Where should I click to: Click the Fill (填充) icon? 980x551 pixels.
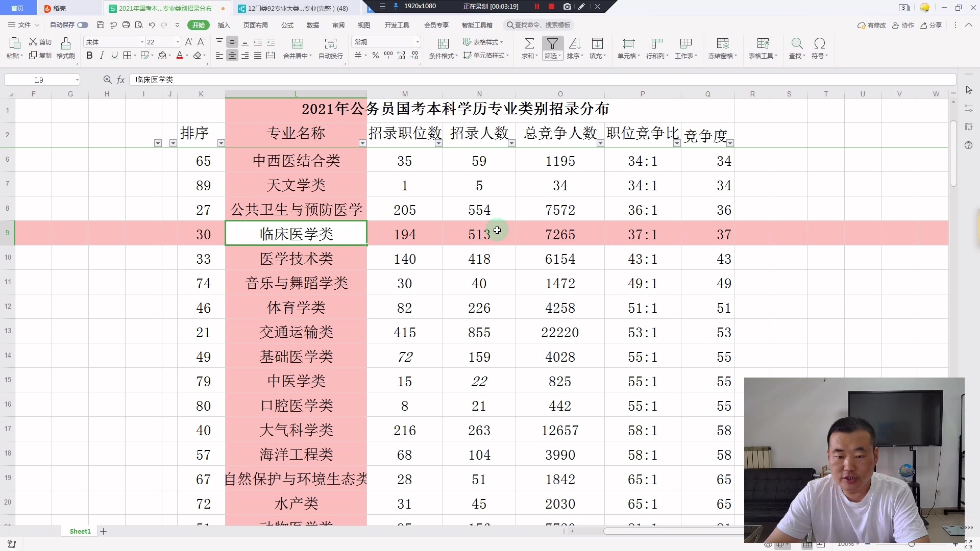[597, 43]
